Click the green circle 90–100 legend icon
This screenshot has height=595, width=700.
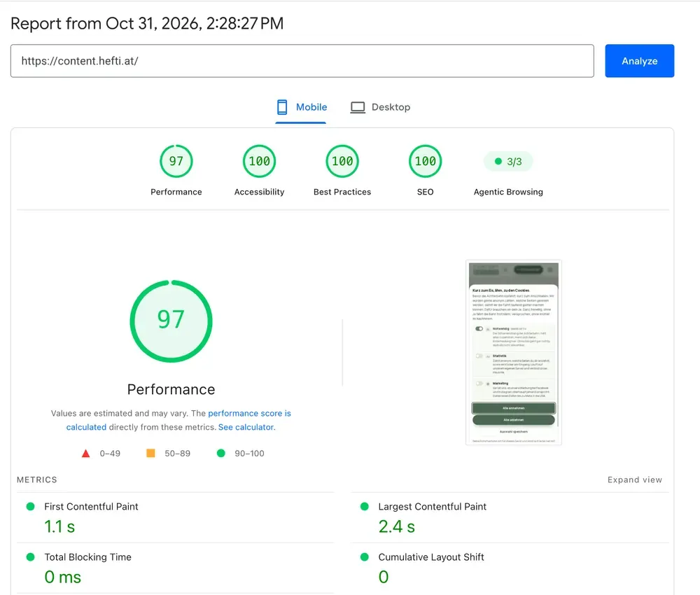pyautogui.click(x=220, y=453)
